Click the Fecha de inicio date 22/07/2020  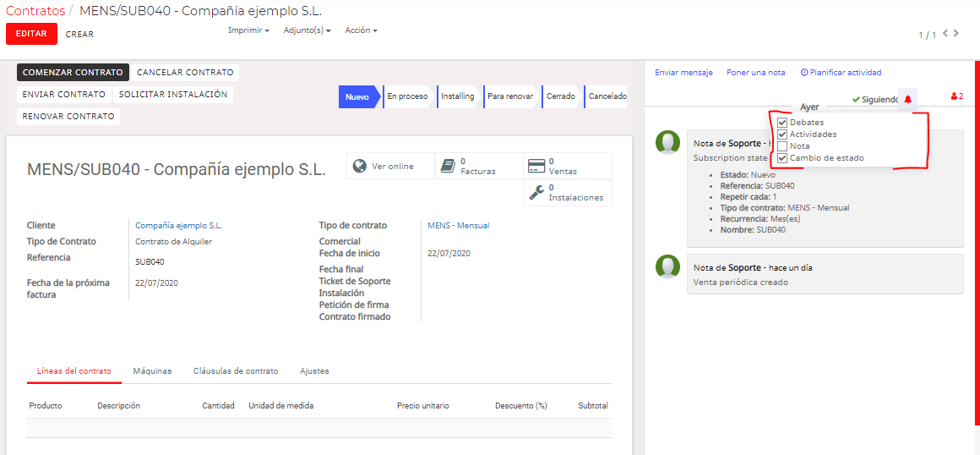coord(449,254)
